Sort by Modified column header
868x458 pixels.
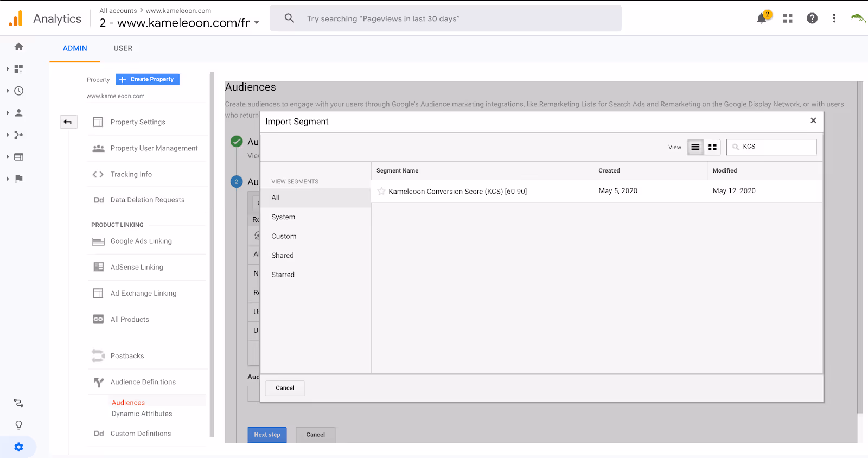tap(724, 170)
